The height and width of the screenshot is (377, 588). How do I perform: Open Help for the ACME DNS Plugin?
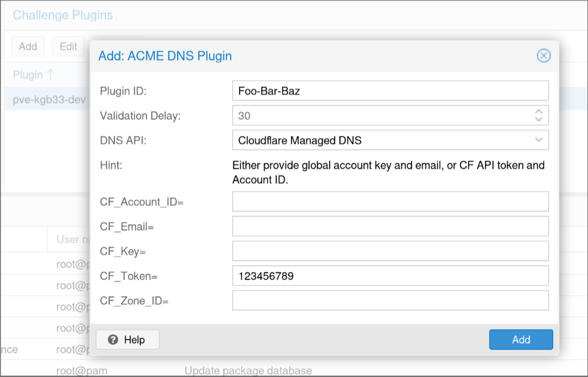tap(126, 339)
